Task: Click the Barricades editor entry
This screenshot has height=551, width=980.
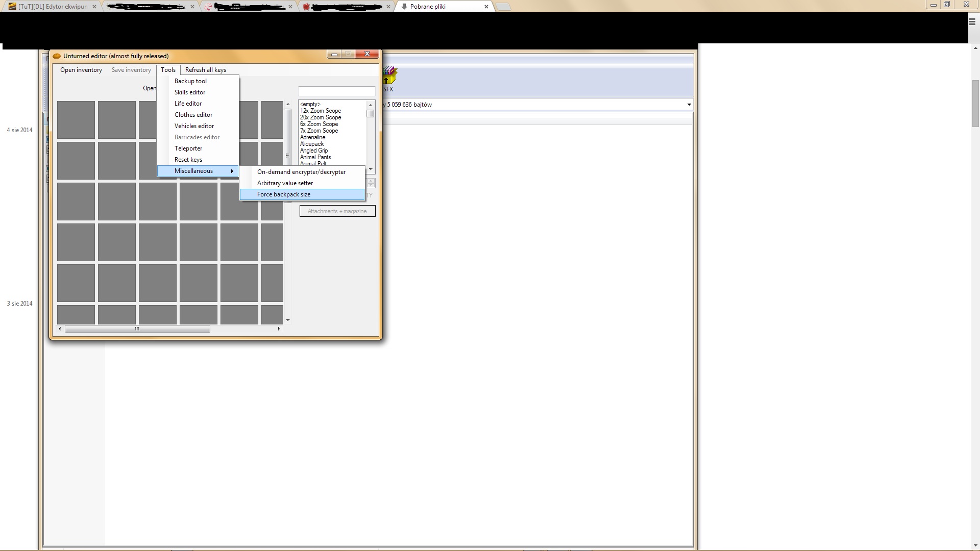Action: [198, 137]
